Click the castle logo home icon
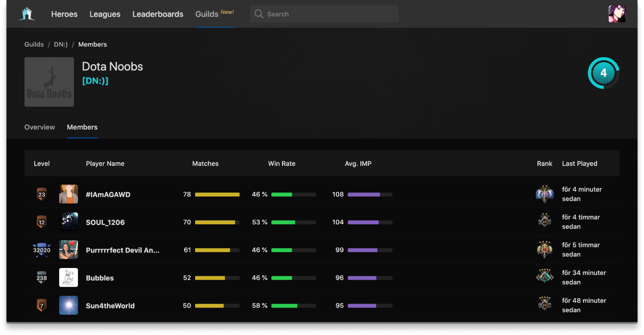Viewport: 644px width, 335px height. pyautogui.click(x=27, y=14)
